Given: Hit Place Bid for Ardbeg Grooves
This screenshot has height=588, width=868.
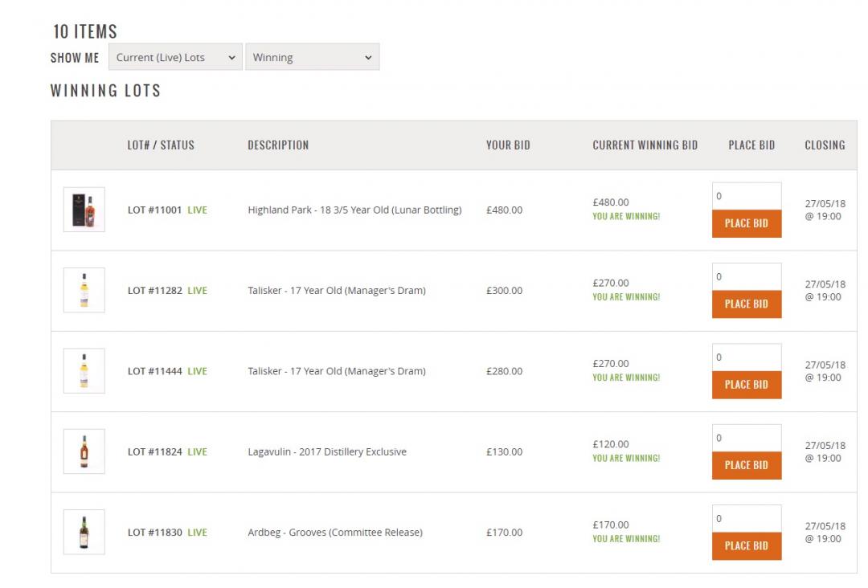Looking at the screenshot, I should [x=746, y=545].
